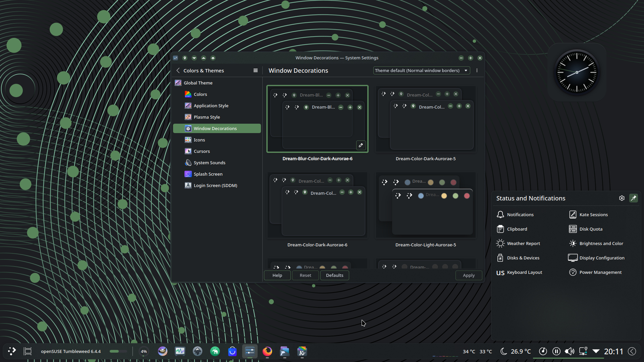Open the volume icon in the system tray

point(570,351)
